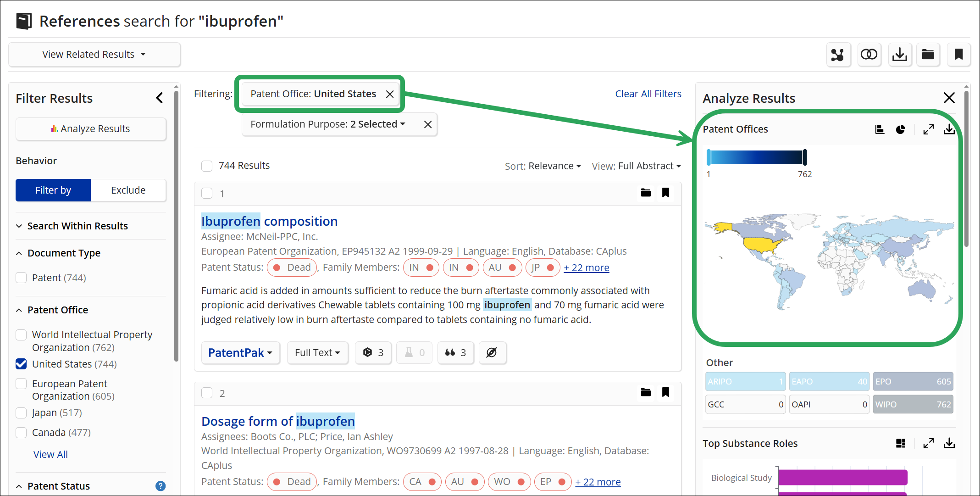The width and height of the screenshot is (980, 496).
Task: Toggle the select-all 744 Results checkbox
Action: point(207,166)
